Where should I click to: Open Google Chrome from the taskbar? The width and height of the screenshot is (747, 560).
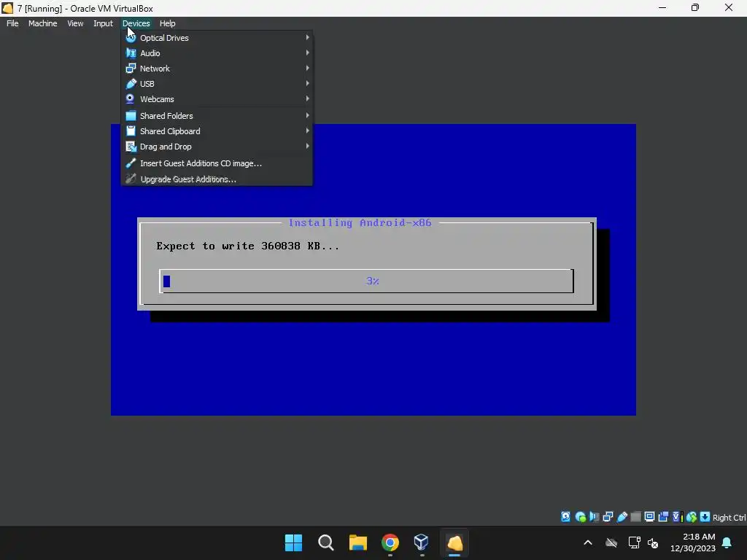390,542
